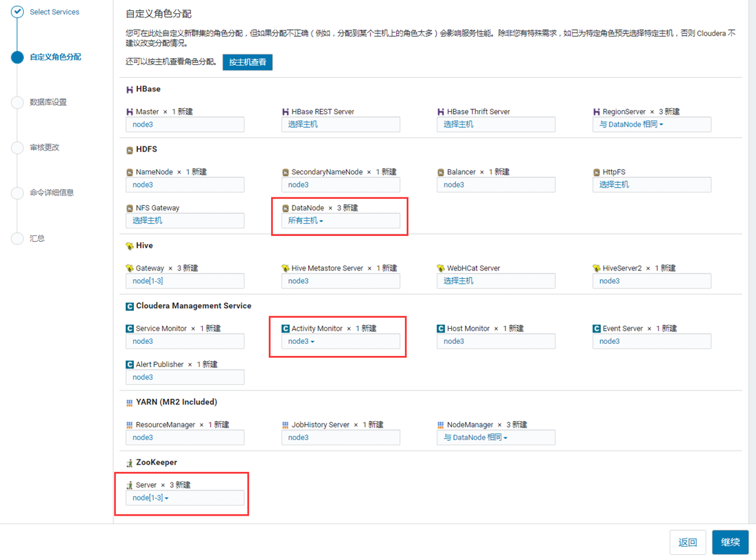Click the JobHistory Server node3 field
This screenshot has height=560, width=756.
(x=341, y=437)
